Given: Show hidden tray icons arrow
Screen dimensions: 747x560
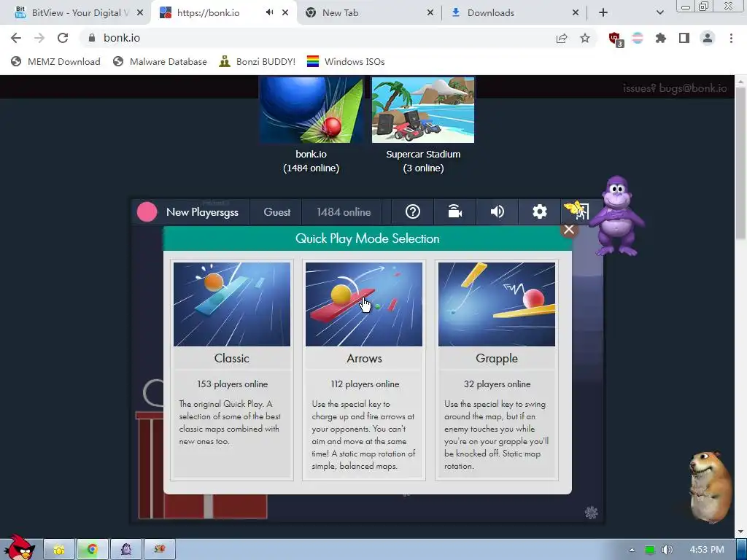Looking at the screenshot, I should (x=632, y=550).
